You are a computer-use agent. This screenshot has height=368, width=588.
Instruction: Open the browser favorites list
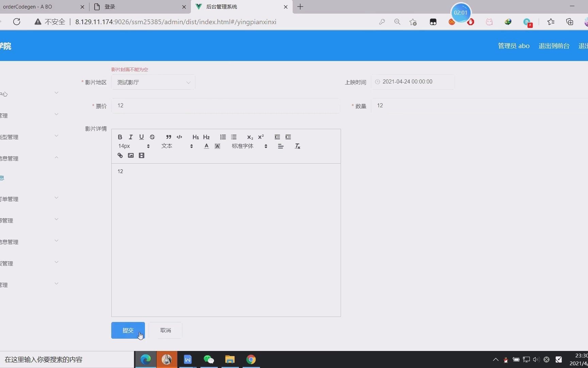click(x=551, y=22)
